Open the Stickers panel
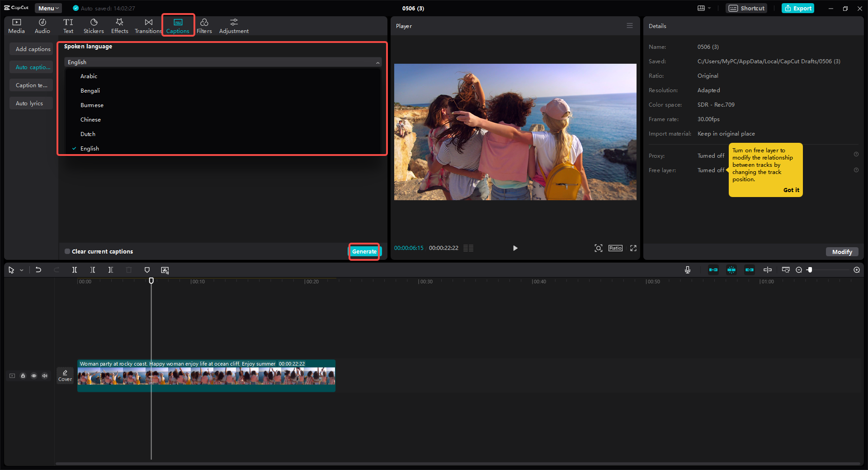868x470 pixels. pos(94,25)
